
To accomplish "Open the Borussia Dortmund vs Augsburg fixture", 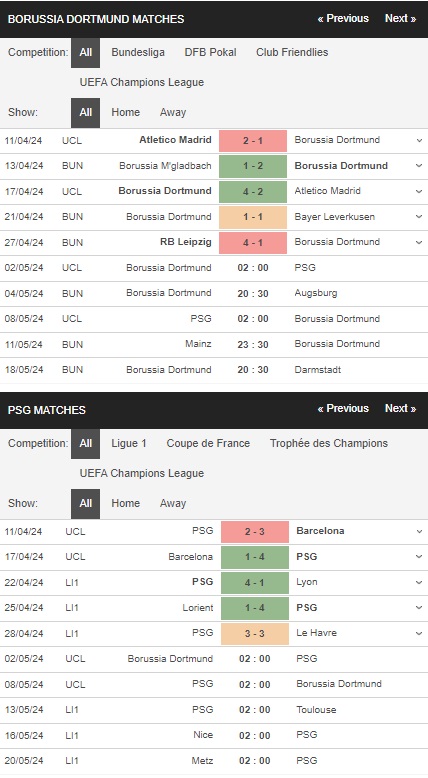I will click(214, 293).
